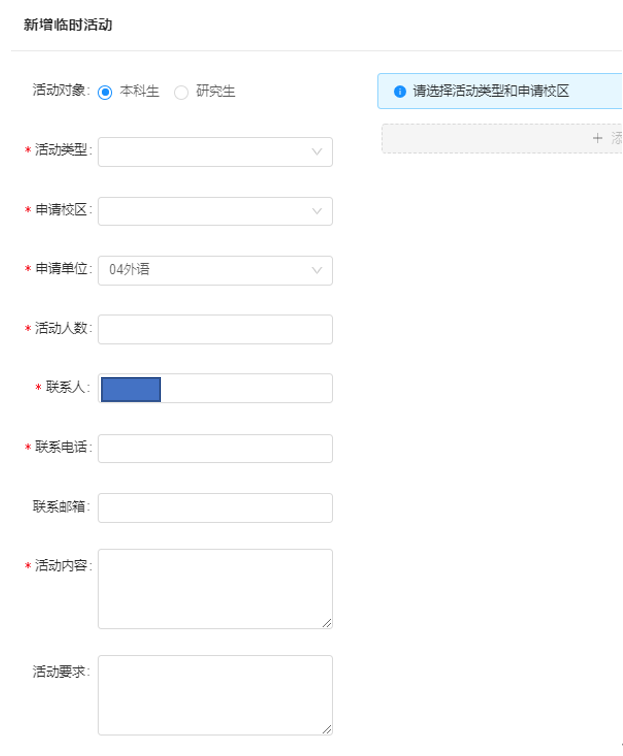
Task: Click the plus icon on the dashed add button
Action: (x=598, y=139)
